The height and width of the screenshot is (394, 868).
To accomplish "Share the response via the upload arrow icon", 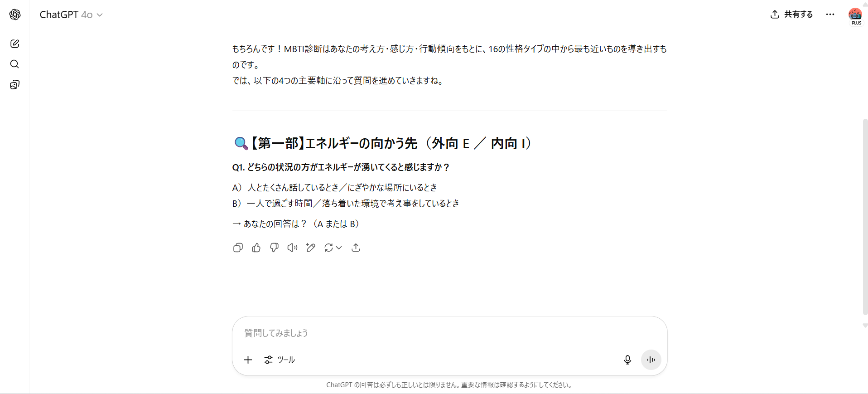I will [x=356, y=248].
